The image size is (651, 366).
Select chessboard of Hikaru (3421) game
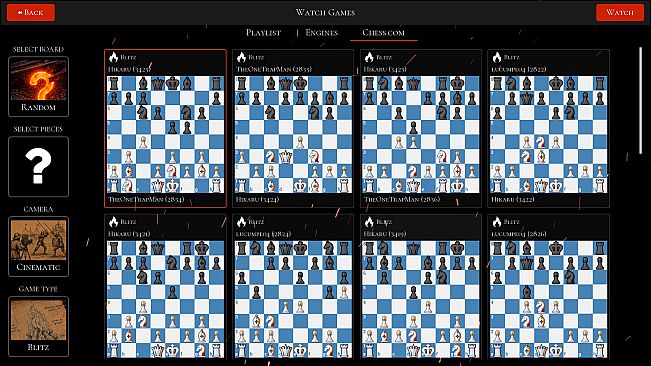(x=165, y=299)
